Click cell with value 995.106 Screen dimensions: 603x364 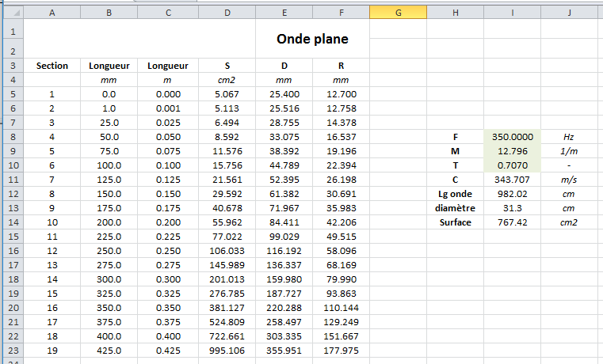click(227, 351)
